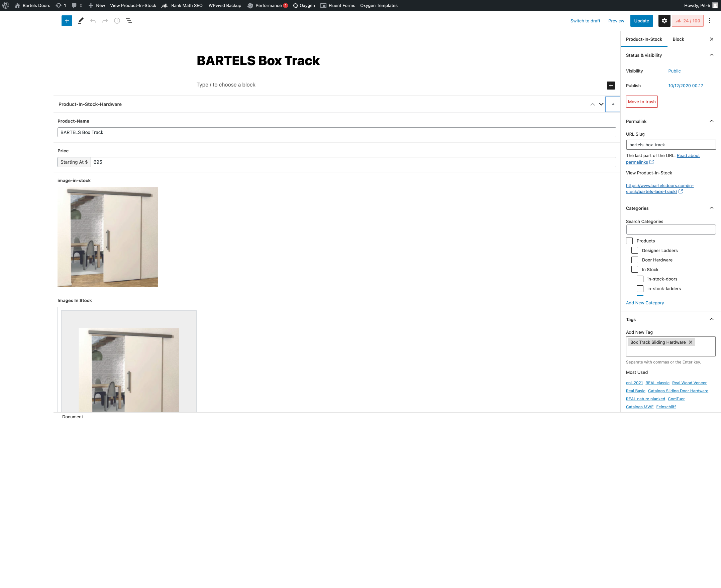Open the Details info icon
The image size is (721, 588).
pyautogui.click(x=117, y=21)
